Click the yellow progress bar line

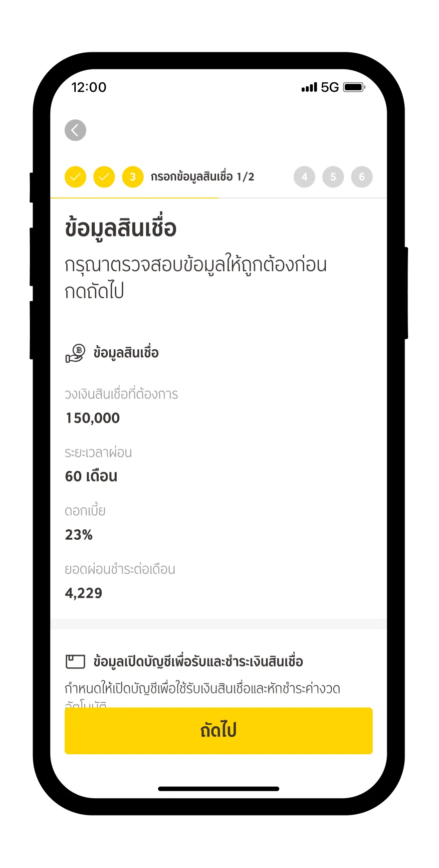click(x=135, y=198)
